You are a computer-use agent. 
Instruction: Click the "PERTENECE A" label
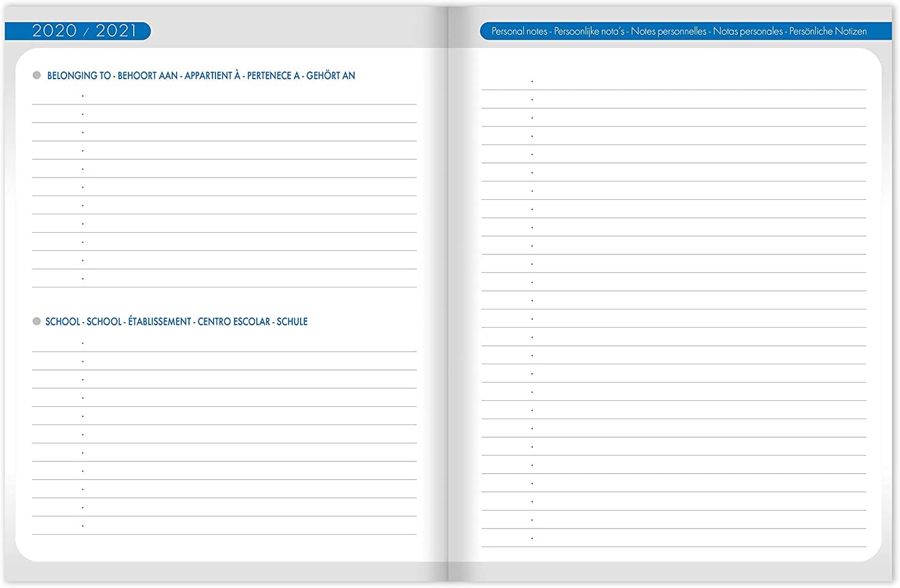point(274,76)
